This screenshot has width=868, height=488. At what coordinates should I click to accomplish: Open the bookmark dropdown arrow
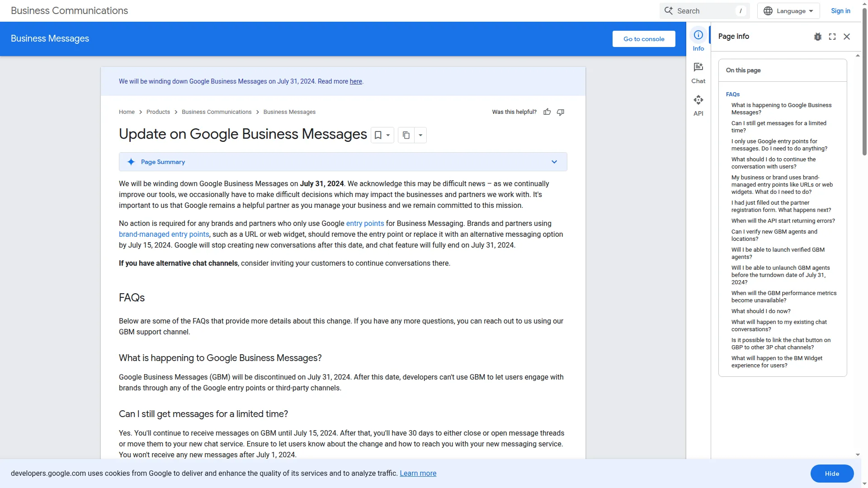[x=388, y=135]
